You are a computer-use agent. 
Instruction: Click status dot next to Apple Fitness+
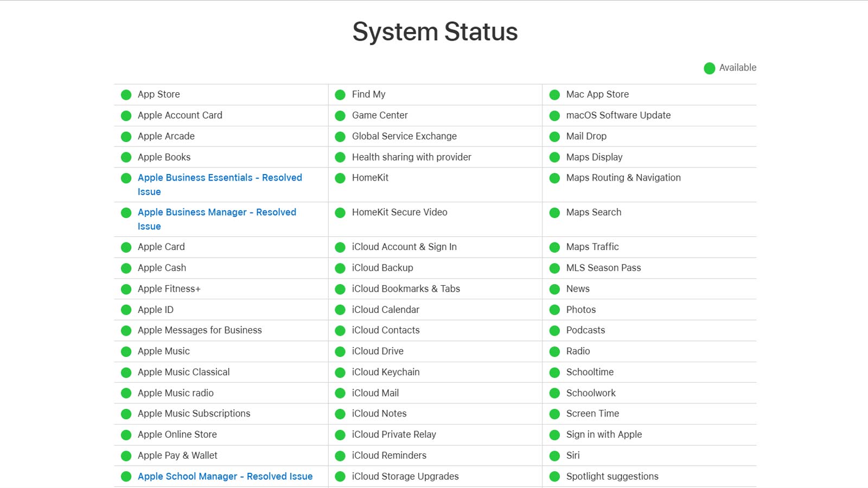[126, 289]
